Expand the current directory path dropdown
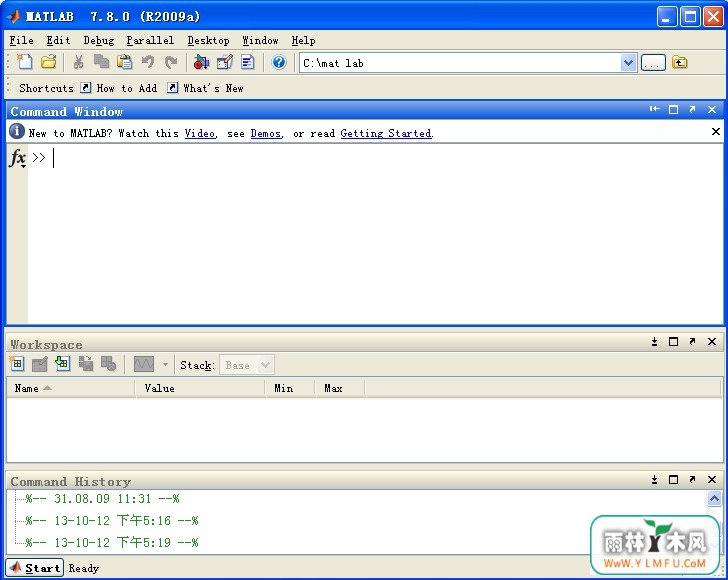The image size is (728, 580). pyautogui.click(x=628, y=62)
